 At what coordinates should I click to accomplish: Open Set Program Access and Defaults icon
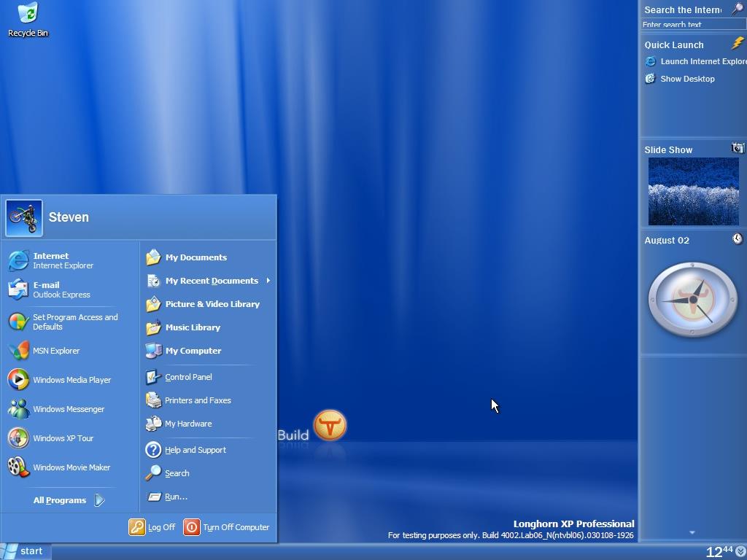click(18, 322)
